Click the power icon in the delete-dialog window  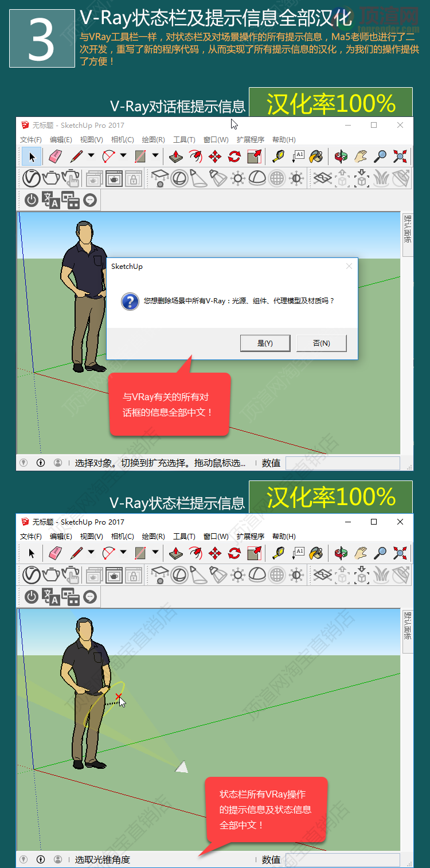[31, 200]
